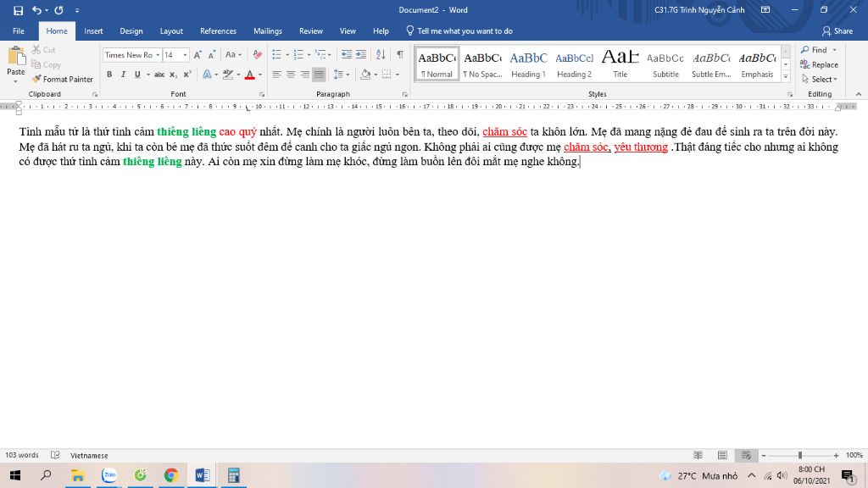Click the Paste clipboard icon

tap(16, 56)
